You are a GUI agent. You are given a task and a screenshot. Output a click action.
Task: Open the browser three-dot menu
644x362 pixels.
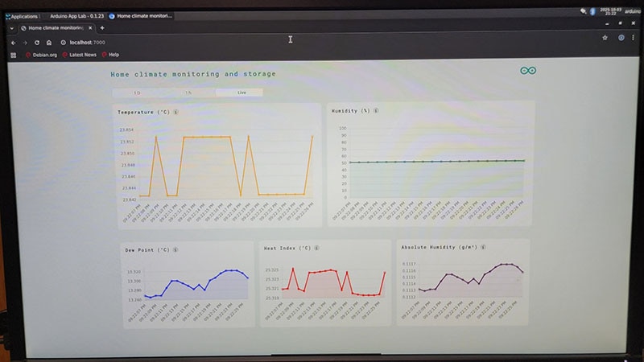634,38
